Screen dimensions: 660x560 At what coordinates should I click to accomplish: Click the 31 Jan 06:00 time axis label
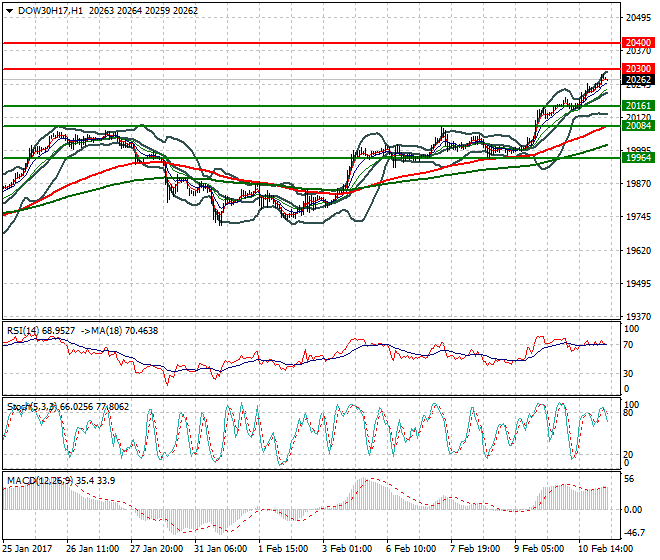coord(221,549)
